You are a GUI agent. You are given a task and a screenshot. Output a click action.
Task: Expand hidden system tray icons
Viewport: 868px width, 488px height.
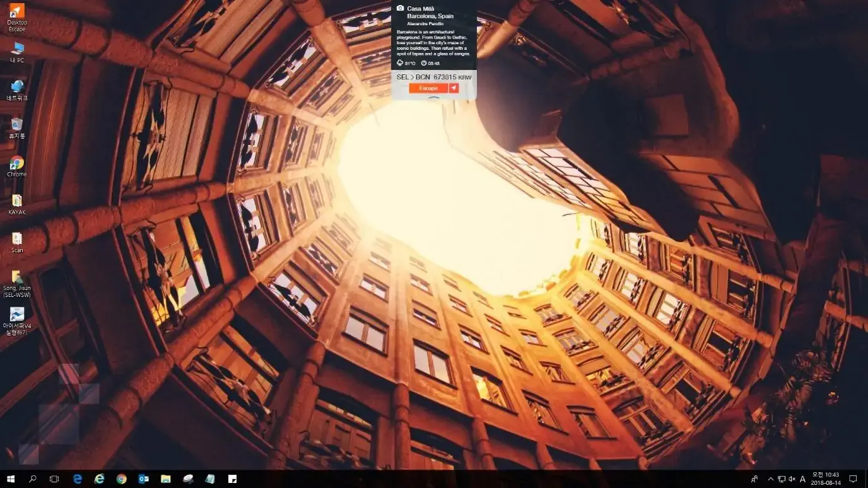(x=770, y=479)
